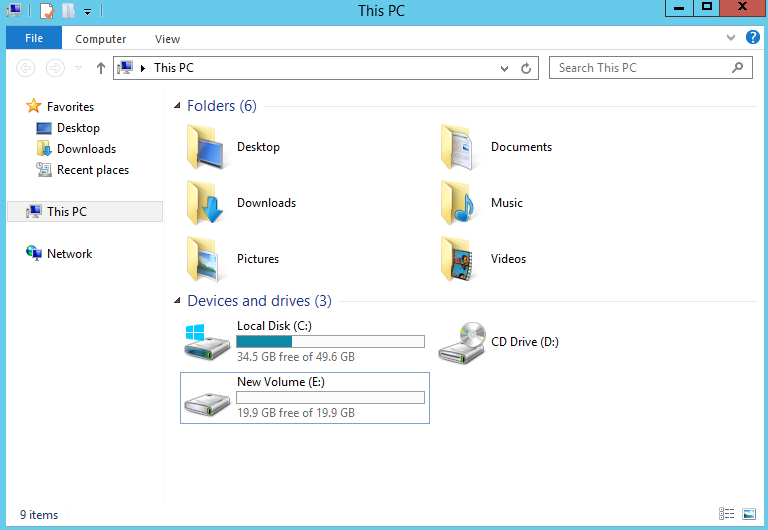The width and height of the screenshot is (768, 530).
Task: Select the Desktop folder icon in content pane
Action: pyautogui.click(x=206, y=147)
